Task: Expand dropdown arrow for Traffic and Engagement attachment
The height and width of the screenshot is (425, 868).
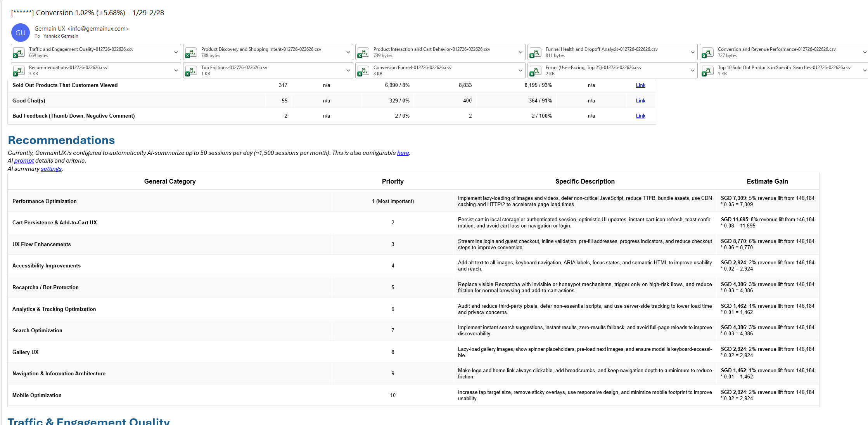Action: (x=176, y=52)
